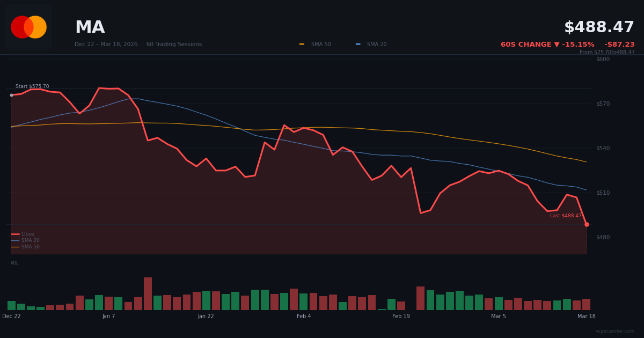Viewport: 644px width, 338px height.
Task: Click the -$87.23 change value
Action: [619, 45]
